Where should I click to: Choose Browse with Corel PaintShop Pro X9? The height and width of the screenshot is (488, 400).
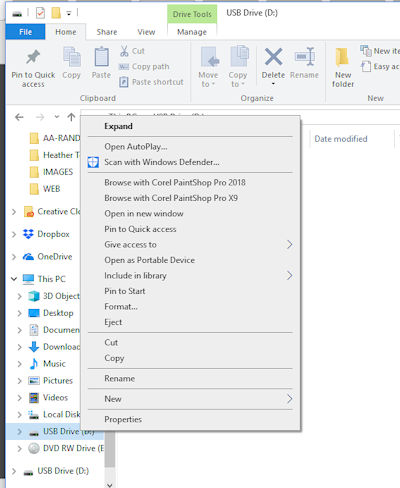click(190, 198)
